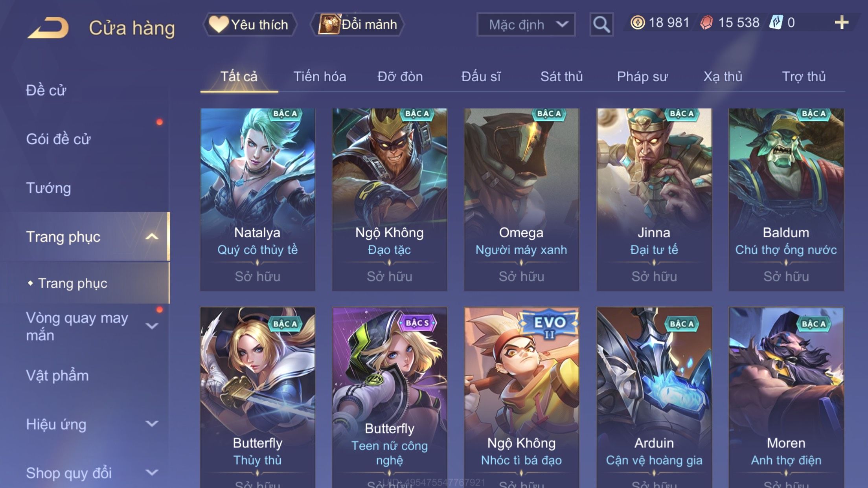Open the search magnifier icon
This screenshot has width=868, height=488.
(601, 24)
